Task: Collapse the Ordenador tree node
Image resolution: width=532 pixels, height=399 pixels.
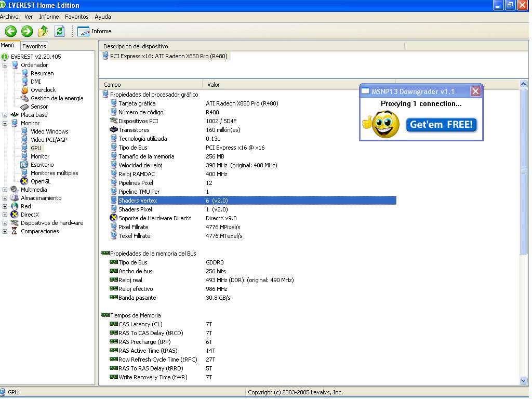Action: (x=5, y=65)
